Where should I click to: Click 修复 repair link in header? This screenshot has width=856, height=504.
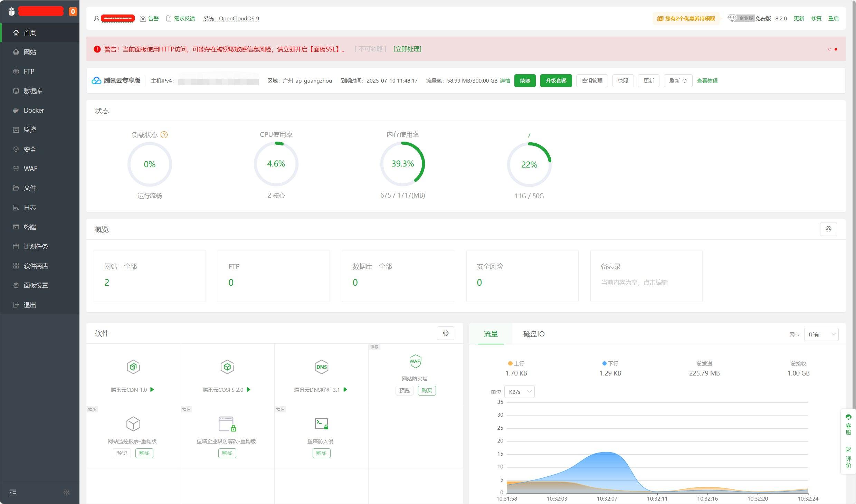pos(816,18)
